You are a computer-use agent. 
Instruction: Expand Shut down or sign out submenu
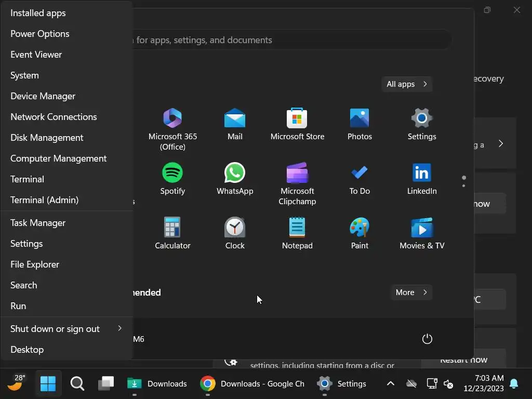(66, 328)
